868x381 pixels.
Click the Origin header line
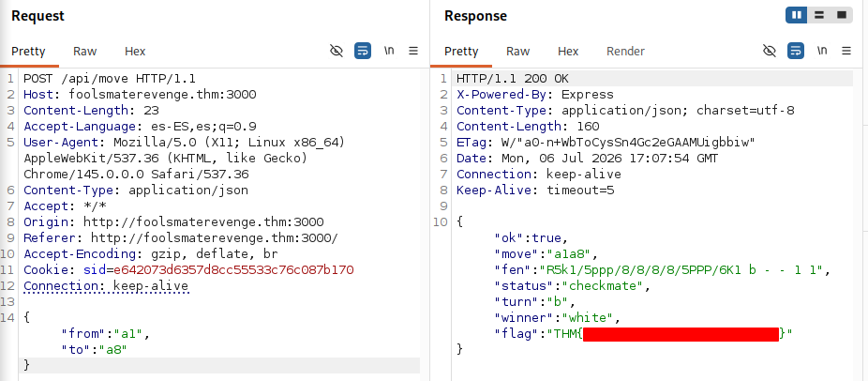(x=173, y=222)
